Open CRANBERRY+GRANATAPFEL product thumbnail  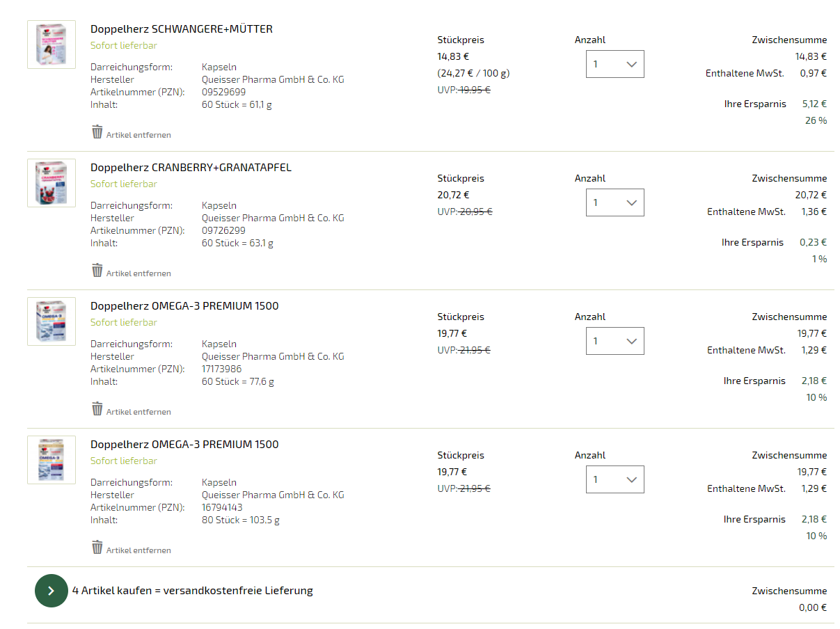click(51, 183)
